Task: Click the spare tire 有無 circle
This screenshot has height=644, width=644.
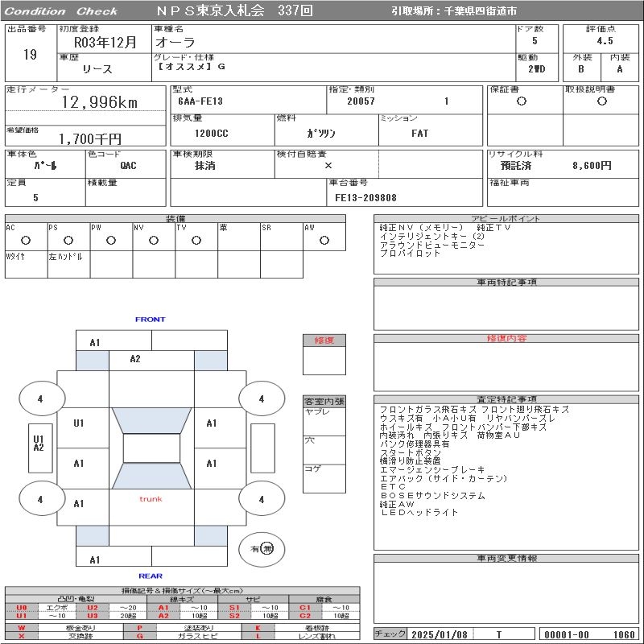Action: pos(262,549)
